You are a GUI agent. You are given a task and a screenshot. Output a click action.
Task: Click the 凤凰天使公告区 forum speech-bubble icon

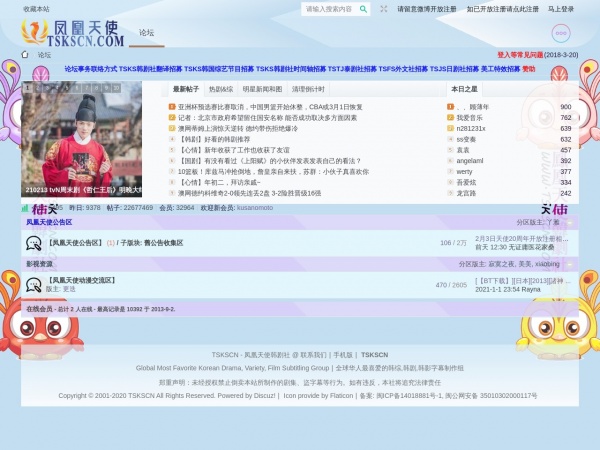pyautogui.click(x=33, y=243)
